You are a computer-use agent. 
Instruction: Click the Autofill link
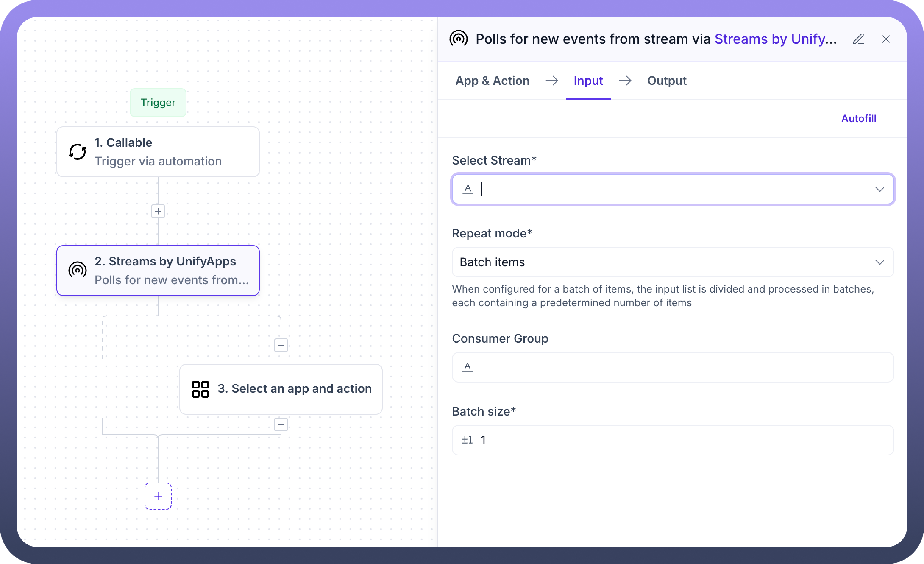[x=858, y=119]
